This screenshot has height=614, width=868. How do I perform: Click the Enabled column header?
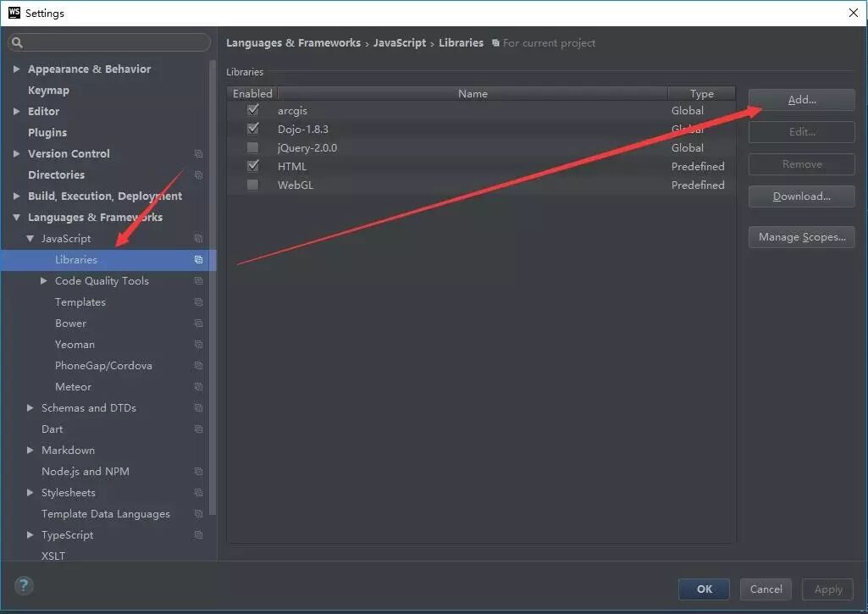[x=252, y=93]
